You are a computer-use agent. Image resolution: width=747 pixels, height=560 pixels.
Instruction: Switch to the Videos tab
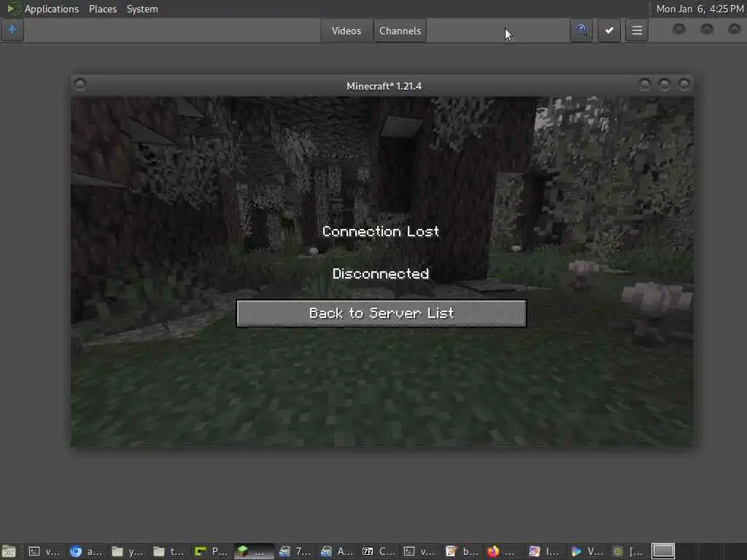347,31
